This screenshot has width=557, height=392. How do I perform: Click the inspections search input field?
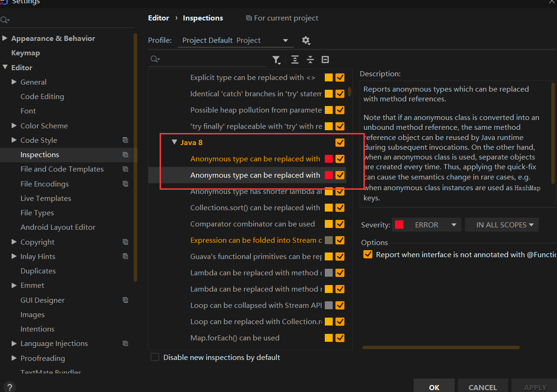212,60
